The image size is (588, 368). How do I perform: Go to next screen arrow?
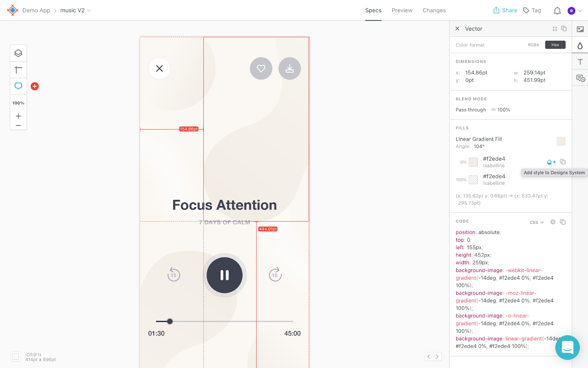[437, 356]
